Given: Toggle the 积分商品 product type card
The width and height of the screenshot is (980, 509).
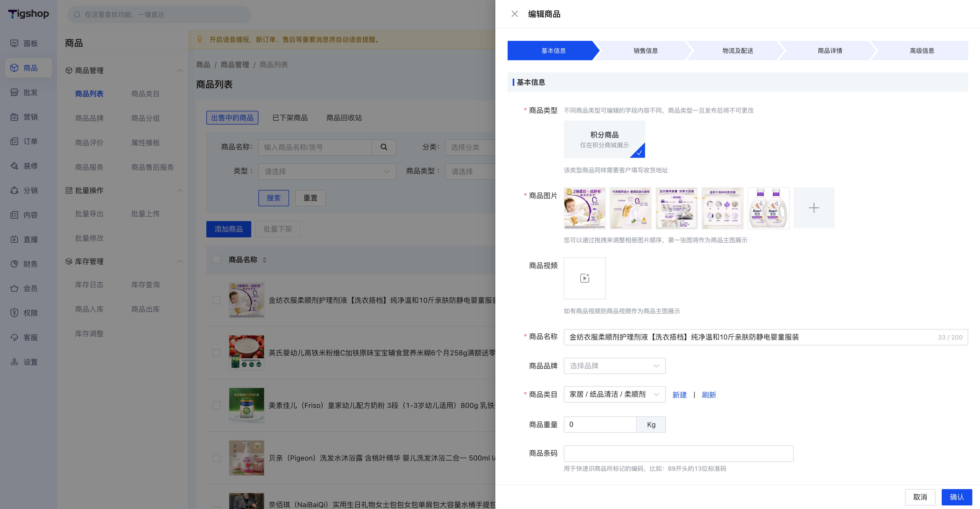Looking at the screenshot, I should (x=604, y=139).
